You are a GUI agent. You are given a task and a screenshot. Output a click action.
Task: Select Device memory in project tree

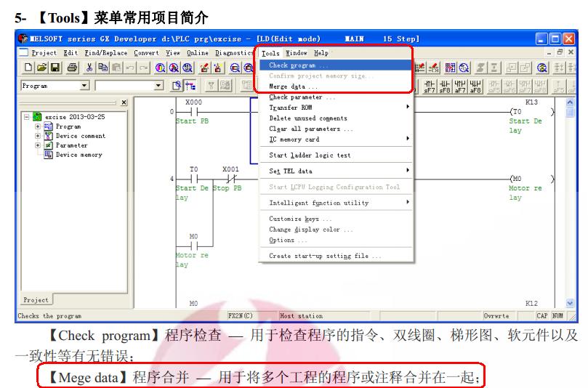point(78,155)
